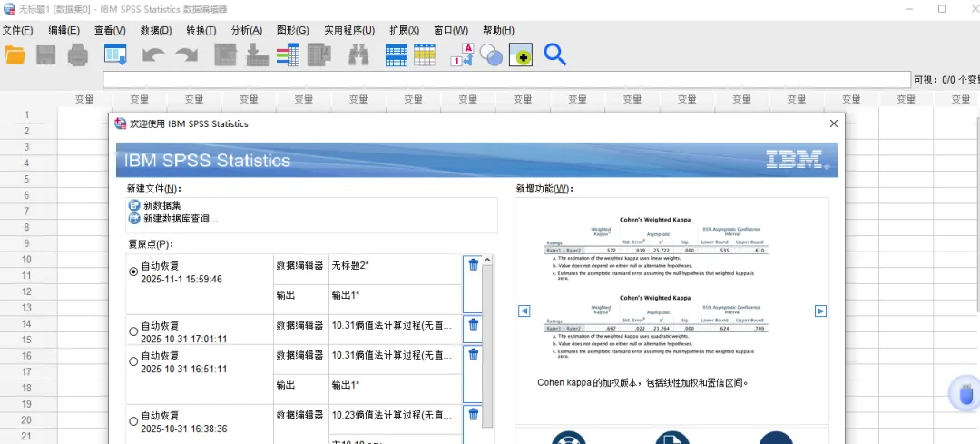Screen dimensions: 980x444
Task: Open the Recall recent dialogs icon
Action: pos(115,55)
